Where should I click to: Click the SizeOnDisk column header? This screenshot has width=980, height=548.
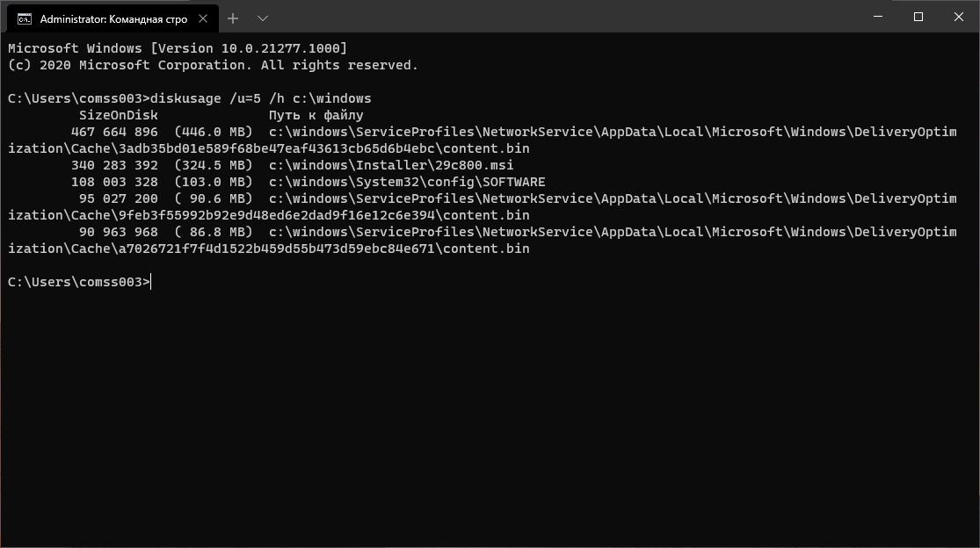click(119, 115)
